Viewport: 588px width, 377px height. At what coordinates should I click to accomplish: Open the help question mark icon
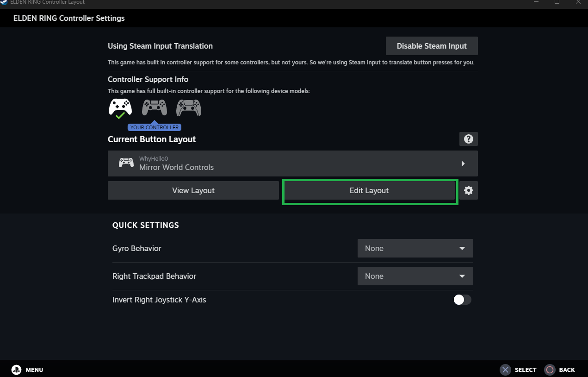point(469,139)
